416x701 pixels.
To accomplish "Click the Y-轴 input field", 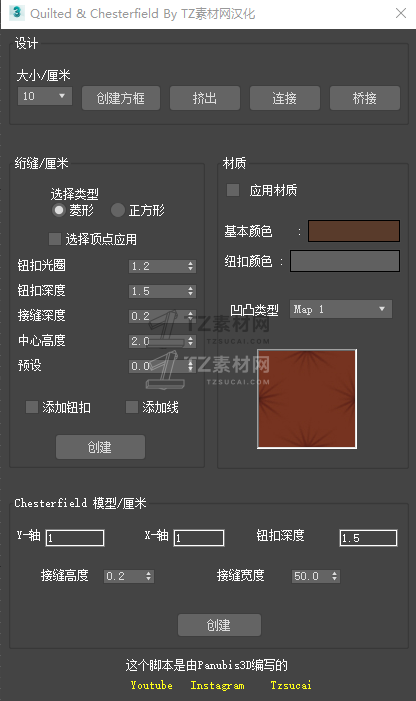I will click(x=75, y=538).
